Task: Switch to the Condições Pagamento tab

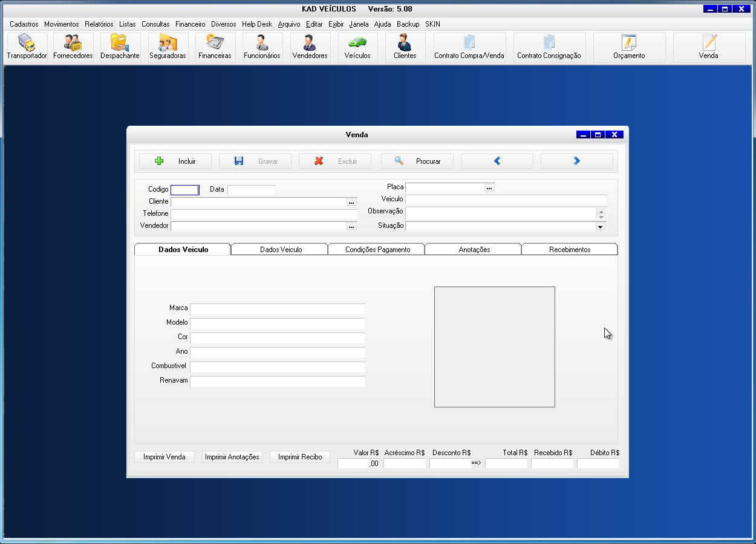Action: click(x=377, y=250)
